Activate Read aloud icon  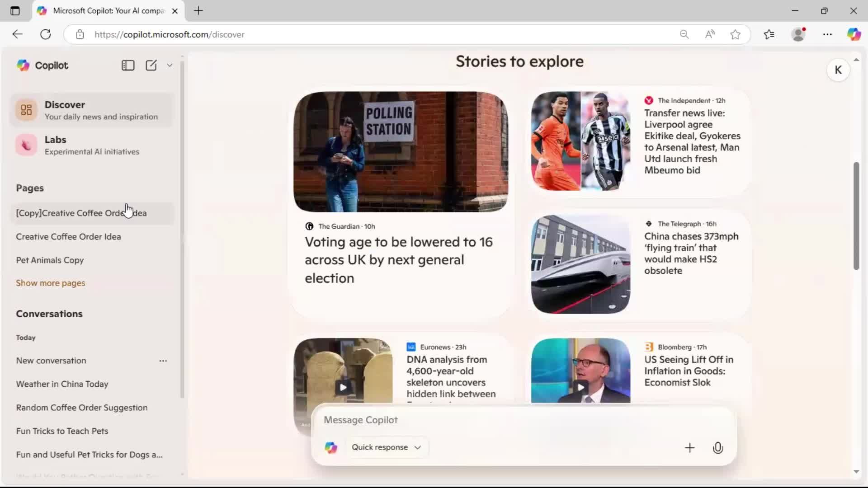[710, 34]
